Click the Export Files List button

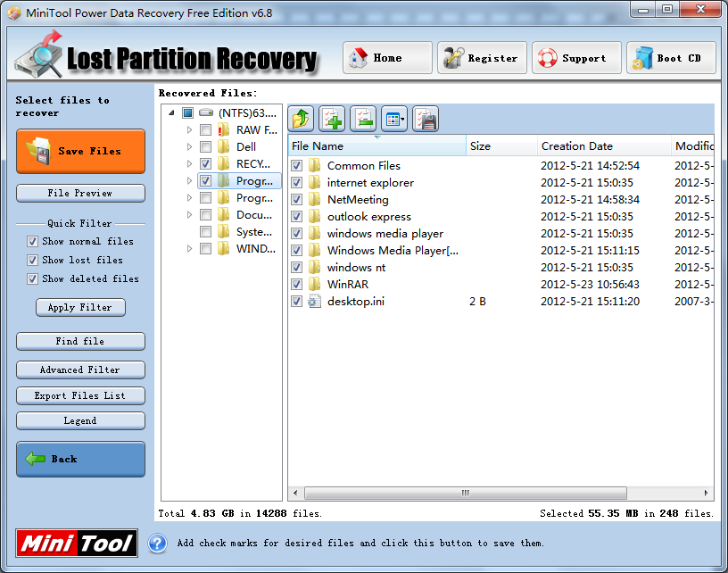tap(81, 395)
